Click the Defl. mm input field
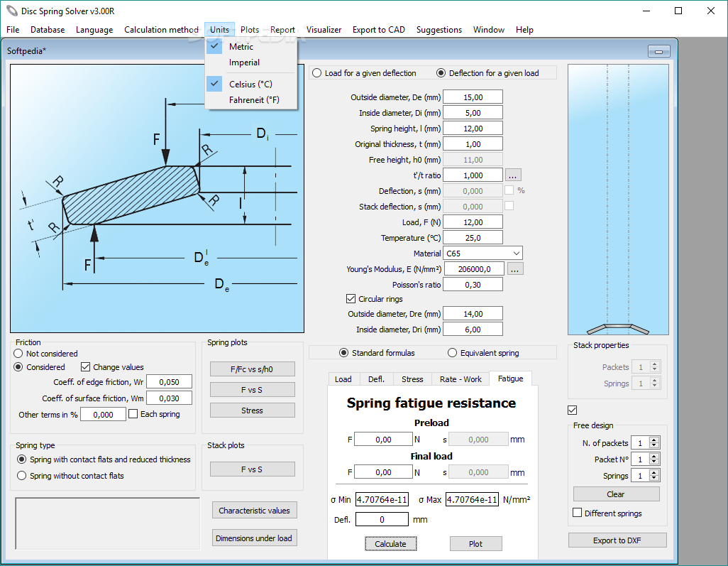 point(382,520)
